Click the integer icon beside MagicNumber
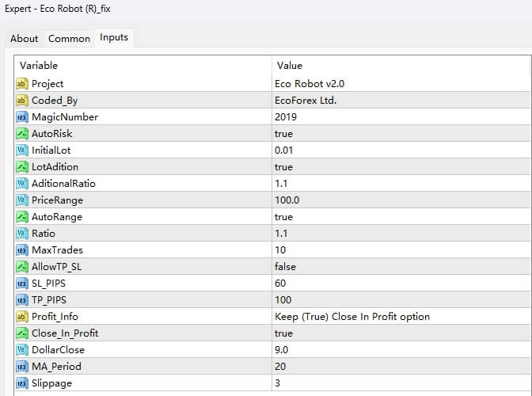The image size is (532, 396). pos(22,116)
